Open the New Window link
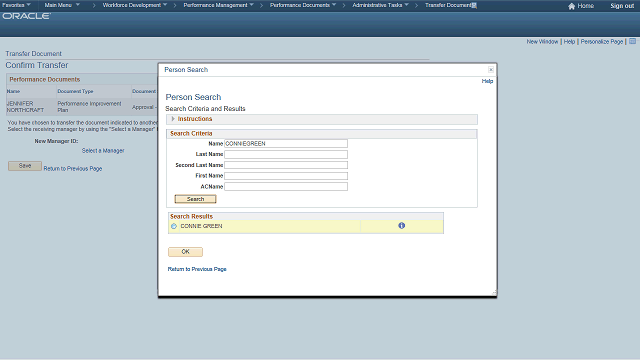This screenshot has height=360, width=640. pos(542,42)
